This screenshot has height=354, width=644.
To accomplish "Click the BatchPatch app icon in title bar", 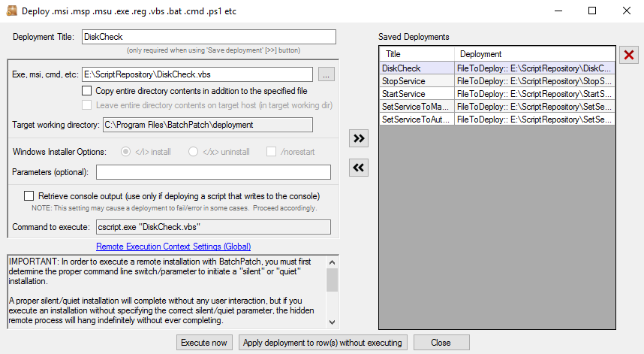I will [11, 11].
